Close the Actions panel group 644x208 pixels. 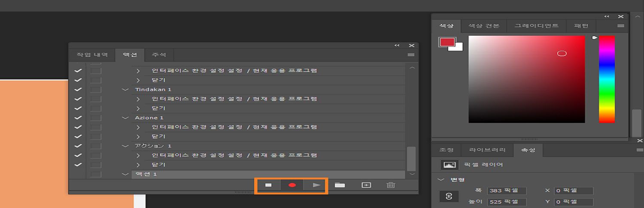[412, 46]
